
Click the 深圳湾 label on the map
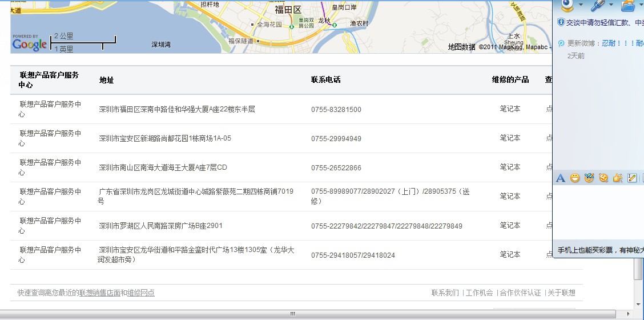coord(161,45)
